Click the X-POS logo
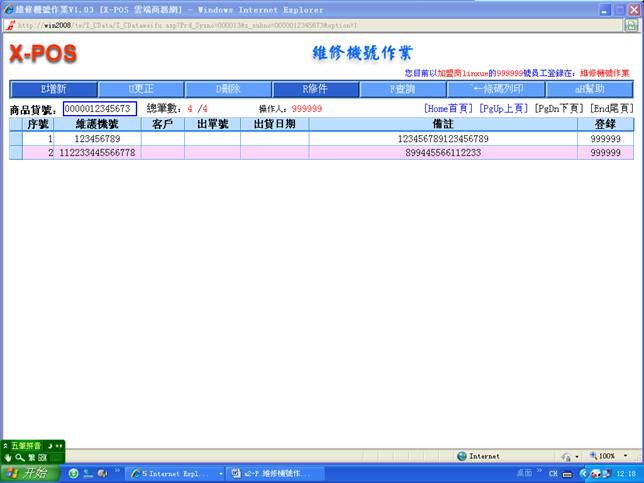Image resolution: width=644 pixels, height=483 pixels. (44, 52)
